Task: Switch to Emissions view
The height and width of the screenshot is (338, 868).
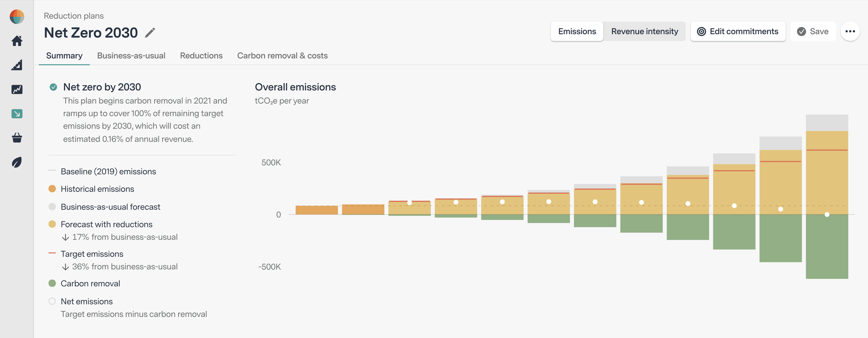Action: point(577,31)
